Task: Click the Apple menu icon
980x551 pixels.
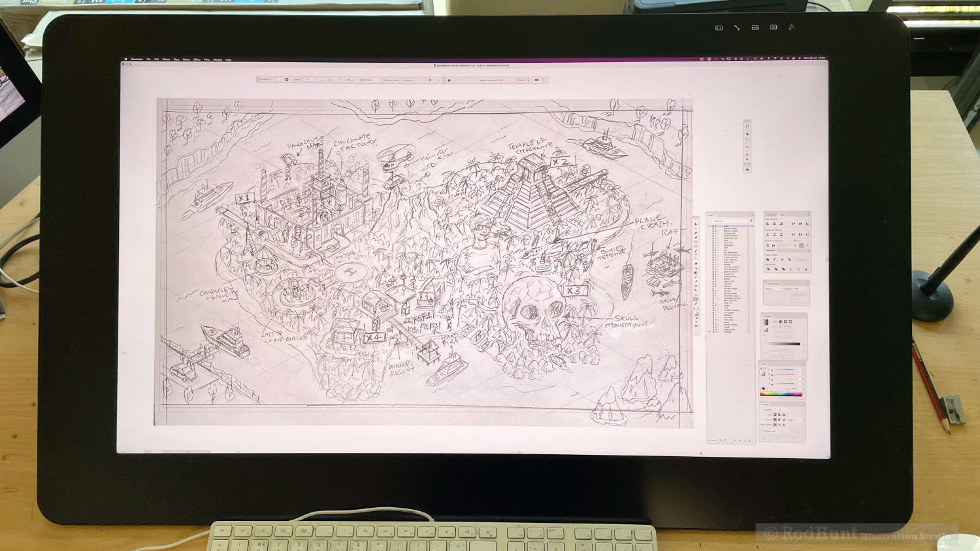Action: click(x=126, y=59)
